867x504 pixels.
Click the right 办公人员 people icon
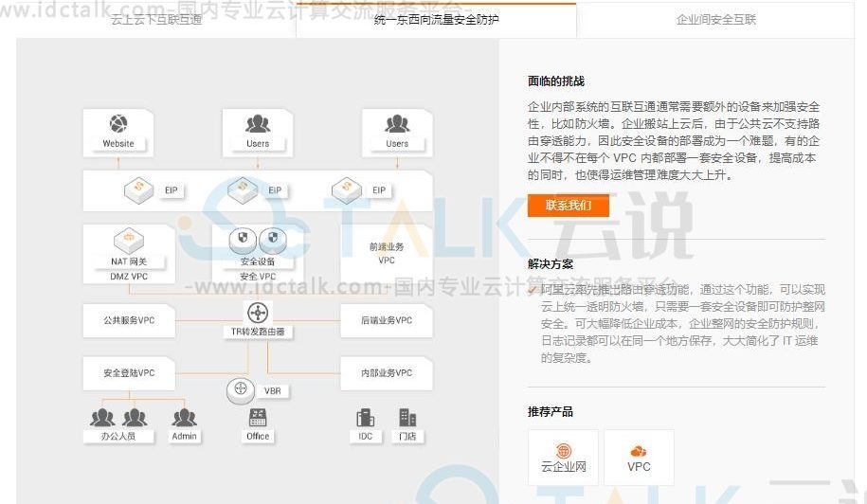tap(135, 418)
